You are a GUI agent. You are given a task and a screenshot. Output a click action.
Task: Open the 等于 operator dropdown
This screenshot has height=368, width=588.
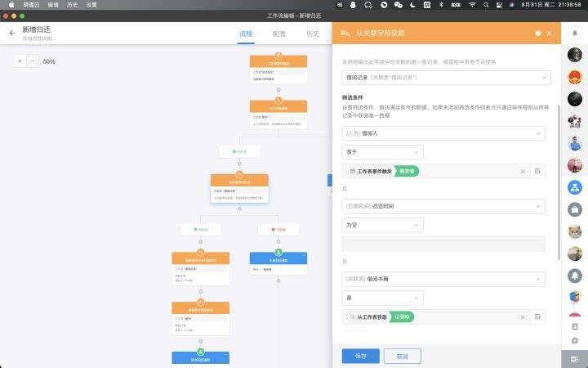(x=382, y=152)
